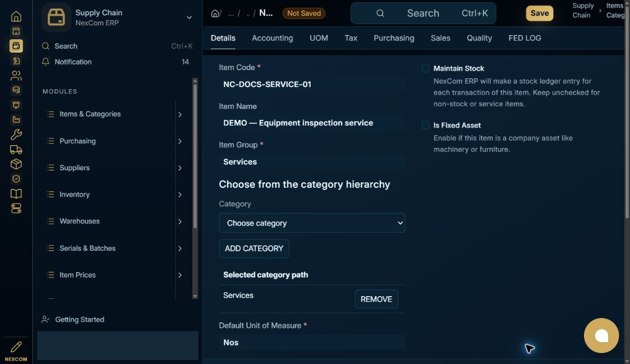Click the Default Unit of Measure field
The width and height of the screenshot is (630, 364).
(312, 342)
